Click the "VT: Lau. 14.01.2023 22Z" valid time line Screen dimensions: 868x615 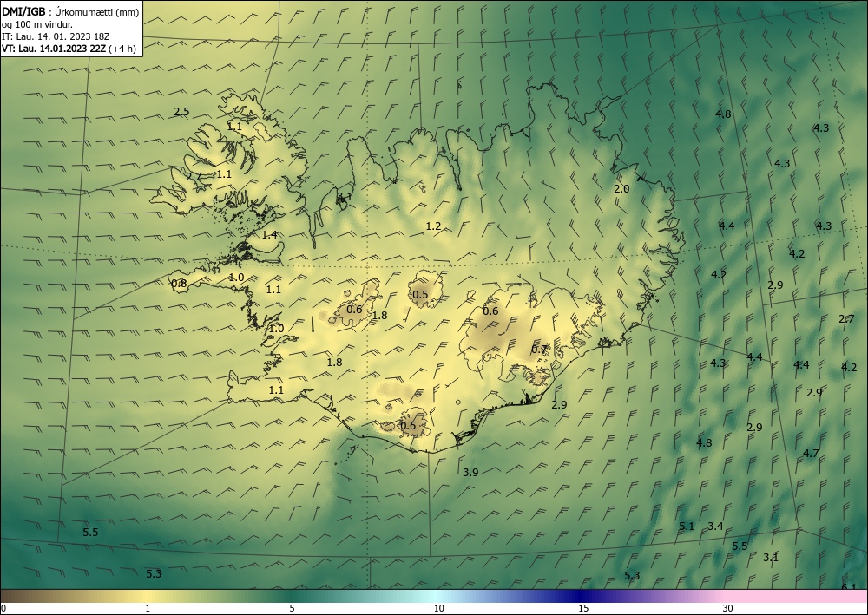pyautogui.click(x=54, y=49)
